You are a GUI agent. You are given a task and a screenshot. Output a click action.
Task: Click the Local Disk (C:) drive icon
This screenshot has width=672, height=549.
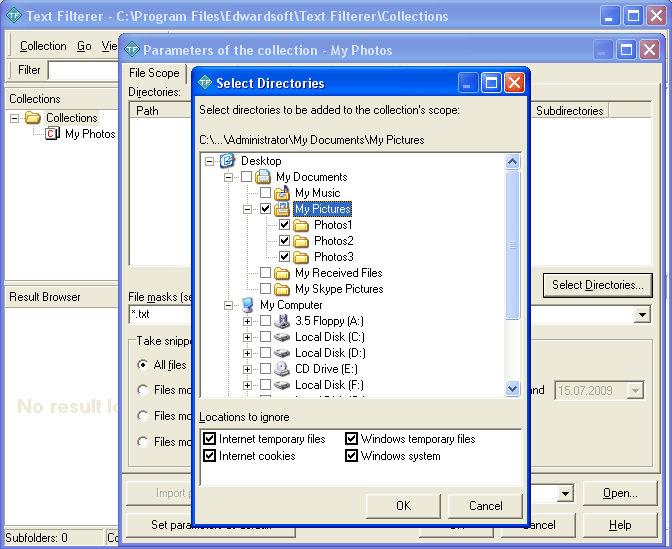point(282,337)
